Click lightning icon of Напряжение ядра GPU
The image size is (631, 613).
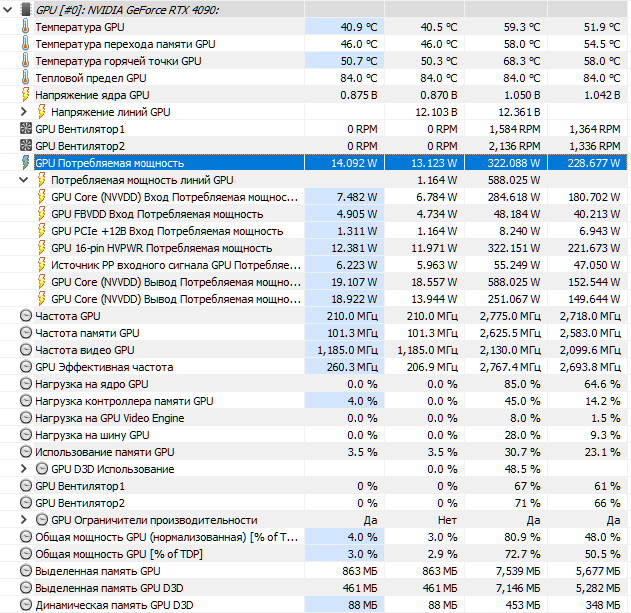tap(25, 95)
